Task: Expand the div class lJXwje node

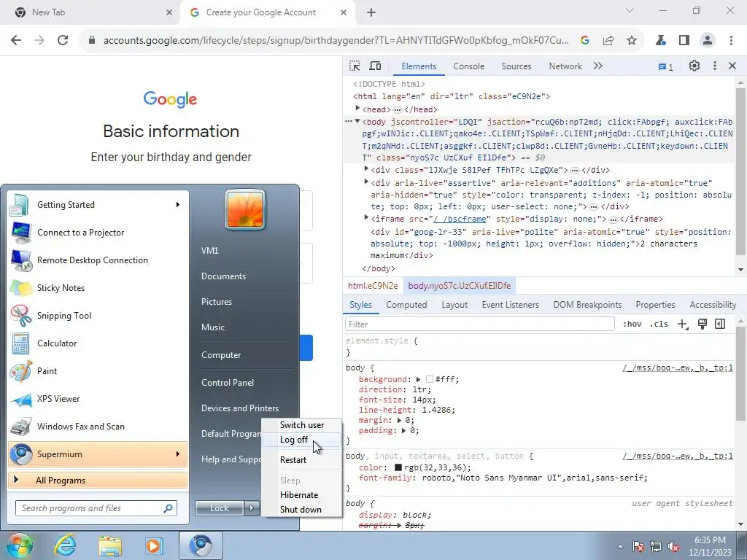Action: click(366, 169)
